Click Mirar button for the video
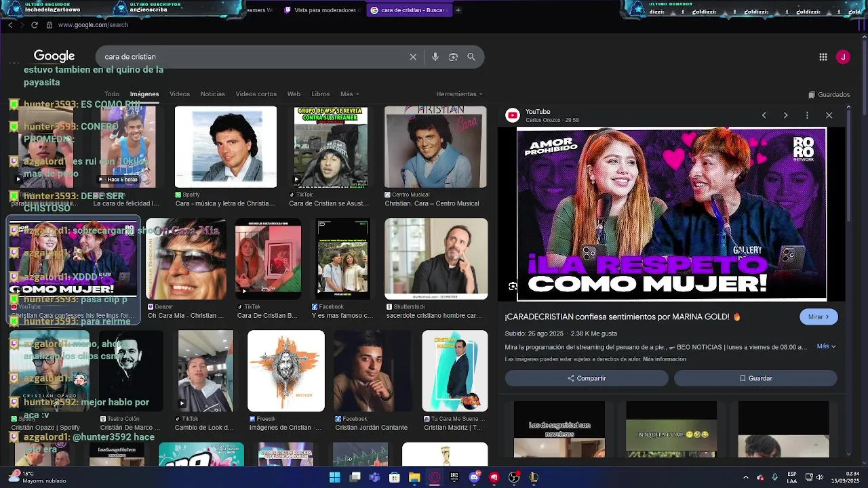The image size is (868, 488). [x=818, y=317]
